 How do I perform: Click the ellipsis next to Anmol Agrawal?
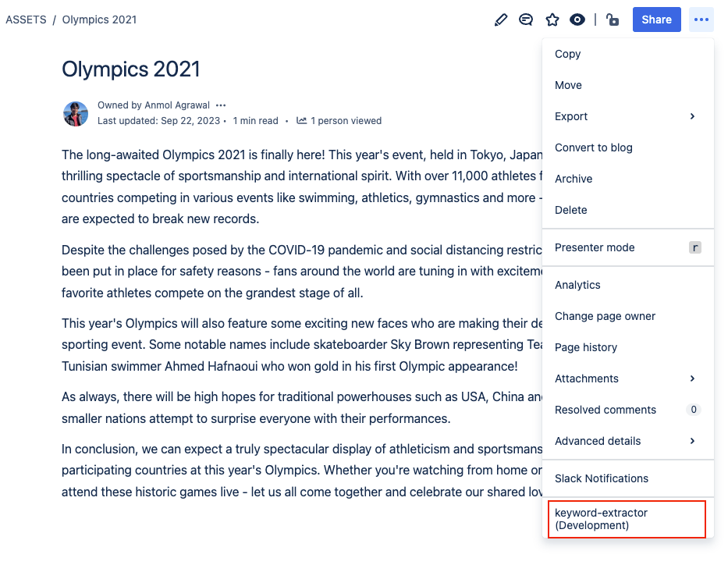(220, 105)
